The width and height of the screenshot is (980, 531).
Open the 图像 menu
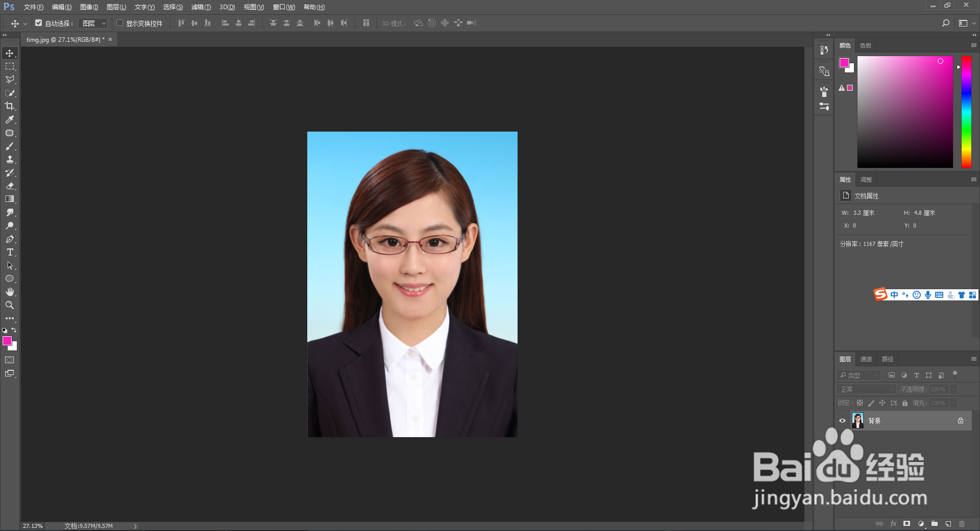click(89, 7)
